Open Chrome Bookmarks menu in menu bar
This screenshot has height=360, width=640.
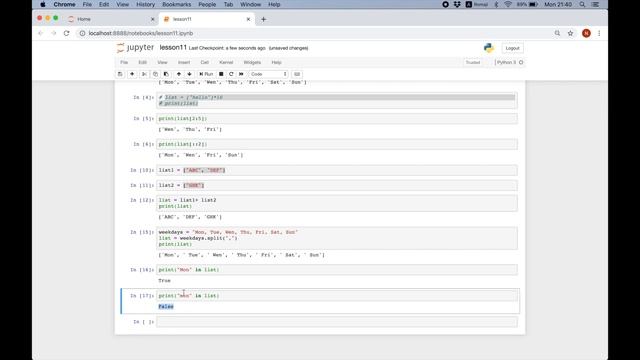(176, 4)
